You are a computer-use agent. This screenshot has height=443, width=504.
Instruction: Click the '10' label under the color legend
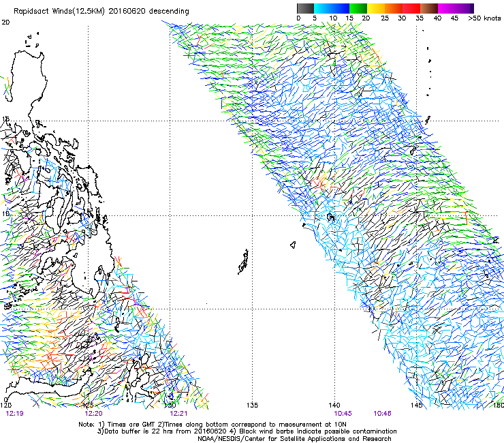pos(333,18)
